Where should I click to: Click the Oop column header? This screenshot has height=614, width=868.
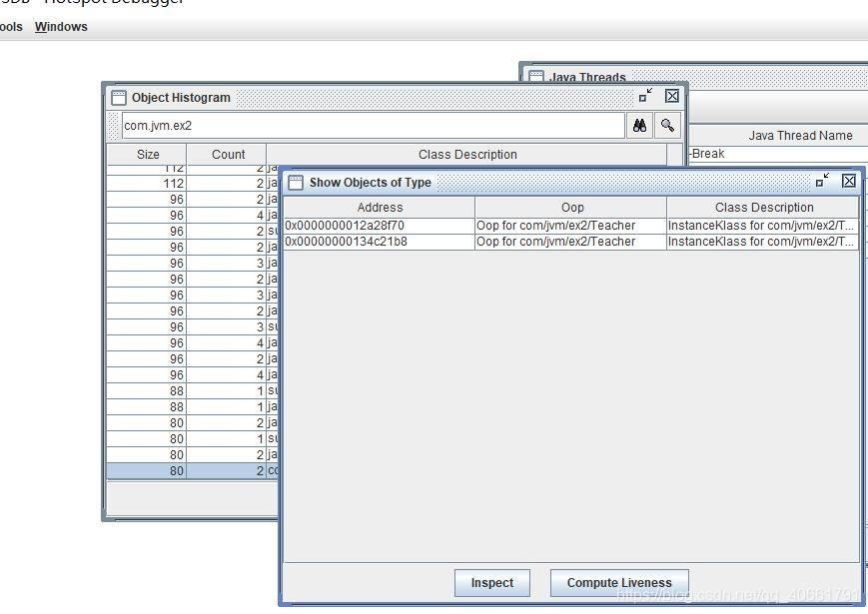pyautogui.click(x=571, y=208)
